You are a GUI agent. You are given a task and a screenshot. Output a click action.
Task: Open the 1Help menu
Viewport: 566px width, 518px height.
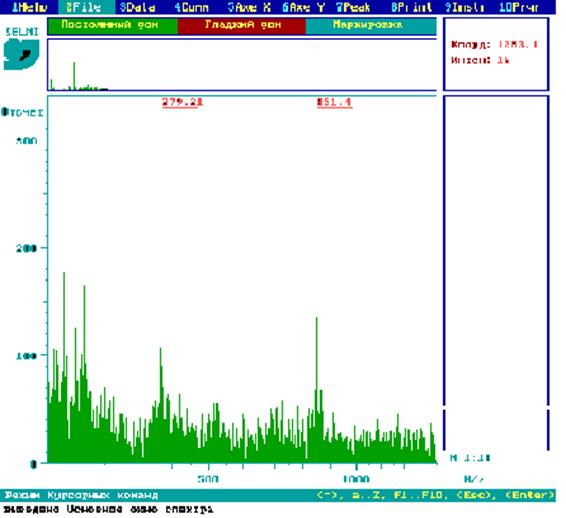tap(29, 7)
